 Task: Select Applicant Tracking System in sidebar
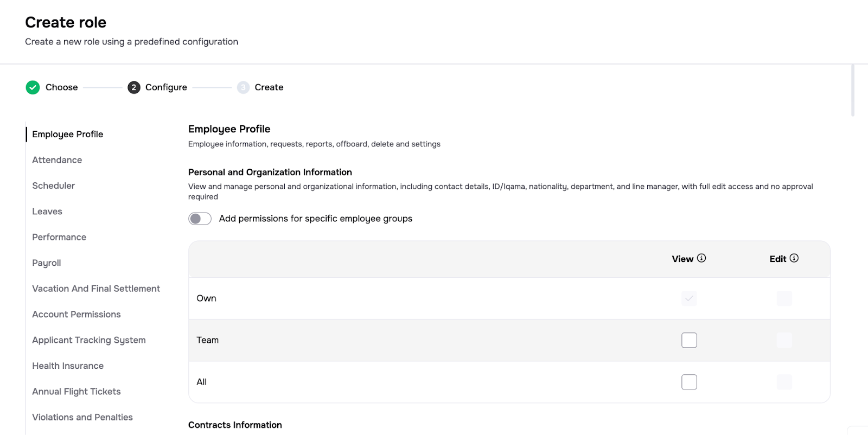[x=89, y=340]
